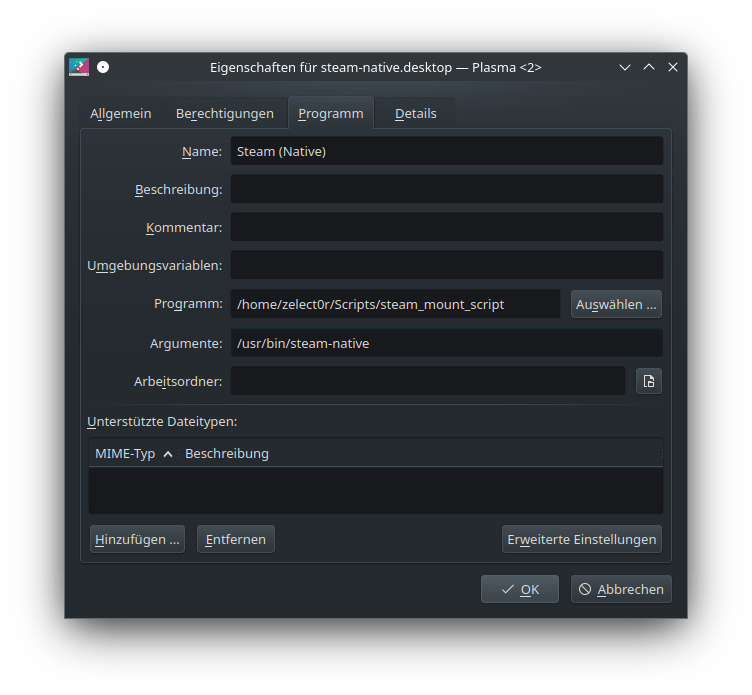Close the properties dialog window
This screenshot has height=695, width=752.
(673, 67)
